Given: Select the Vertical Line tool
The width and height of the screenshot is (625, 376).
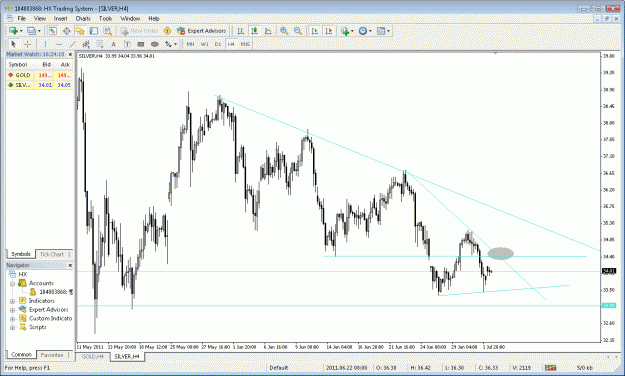Looking at the screenshot, I should (x=45, y=44).
